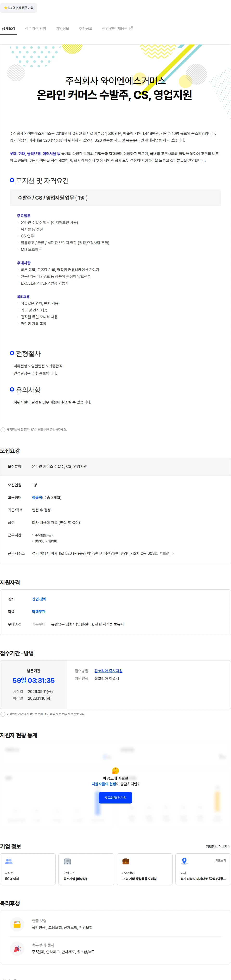Click the people icon in 사원수 card
231x980 pixels.
click(x=9, y=861)
